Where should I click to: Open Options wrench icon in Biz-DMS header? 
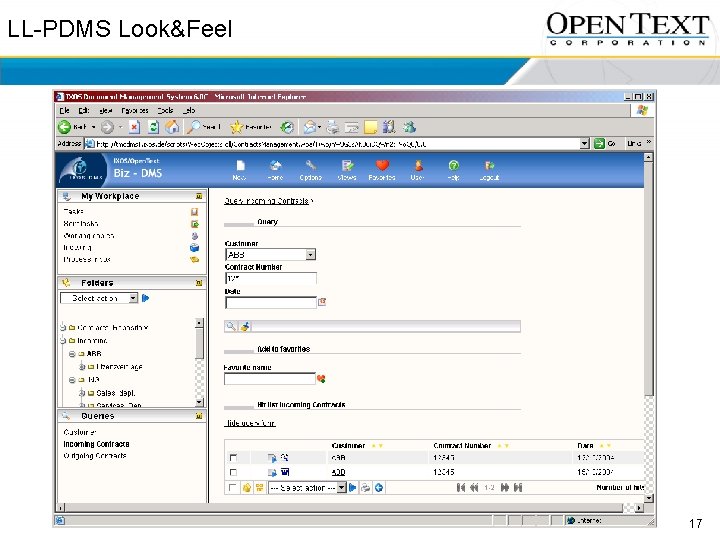click(311, 165)
